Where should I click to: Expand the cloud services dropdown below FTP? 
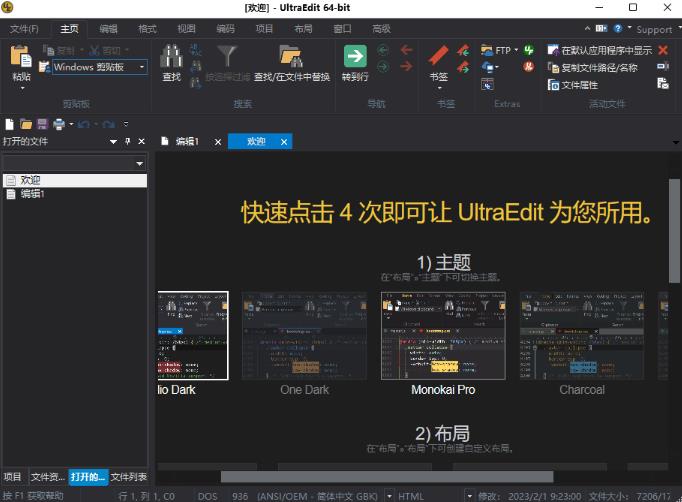tap(496, 67)
